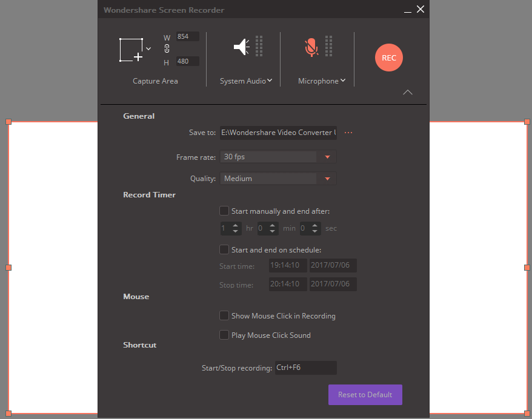Click the top-right capture region handle
Image resolution: width=532 pixels, height=419 pixels.
tap(527, 122)
